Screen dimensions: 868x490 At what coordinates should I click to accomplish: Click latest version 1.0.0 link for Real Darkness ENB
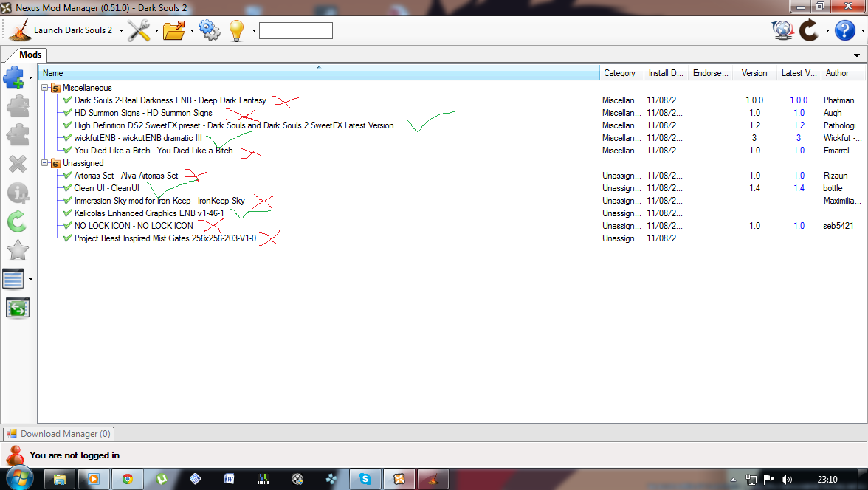point(799,100)
